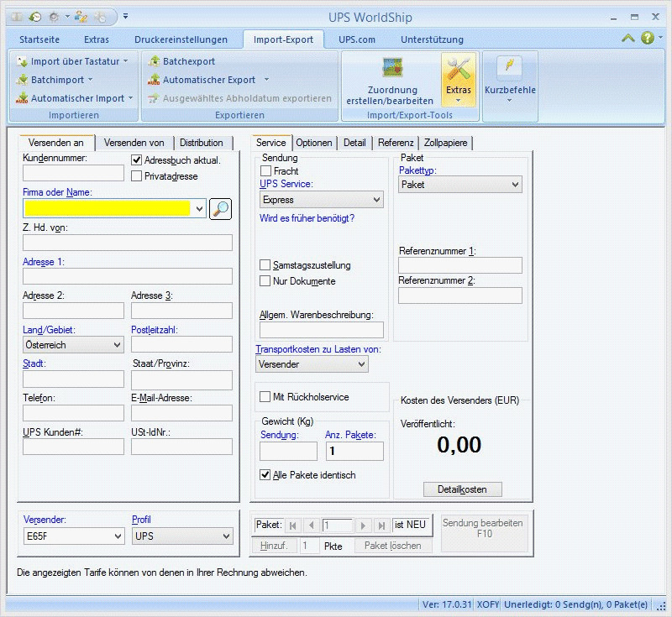Switch to the Startseite ribbon tab
The width and height of the screenshot is (672, 617).
(x=39, y=39)
